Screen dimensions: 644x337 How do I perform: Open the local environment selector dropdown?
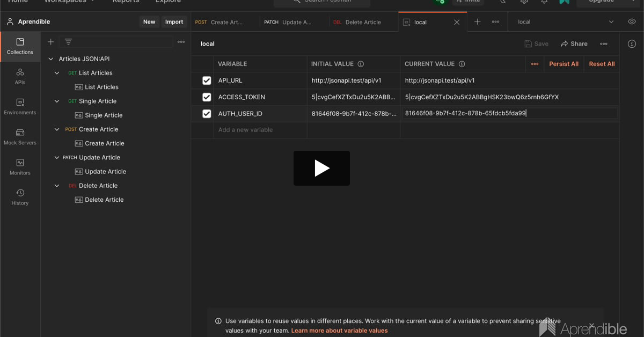[566, 22]
